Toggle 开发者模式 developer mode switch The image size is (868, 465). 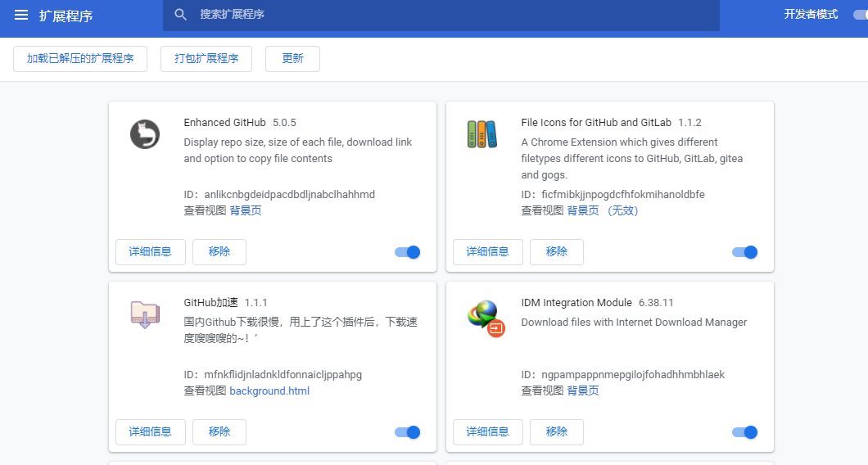click(x=861, y=15)
